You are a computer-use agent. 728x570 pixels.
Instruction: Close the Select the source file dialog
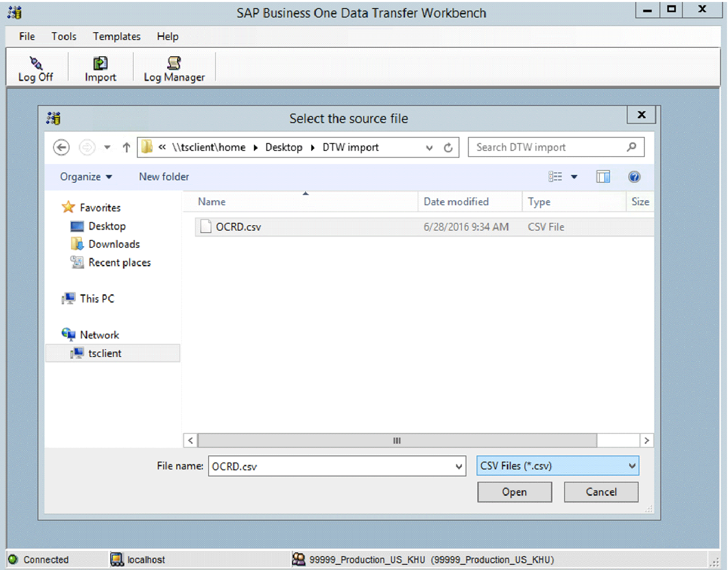click(642, 115)
